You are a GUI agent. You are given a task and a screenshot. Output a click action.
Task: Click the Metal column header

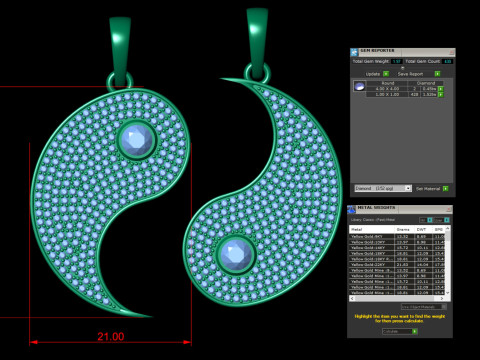pyautogui.click(x=372, y=229)
